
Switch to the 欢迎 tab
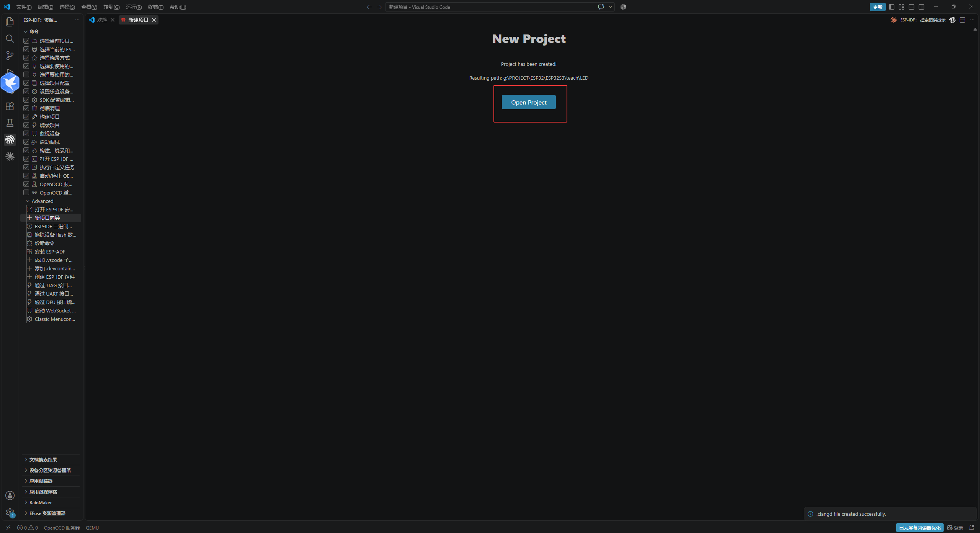[101, 20]
